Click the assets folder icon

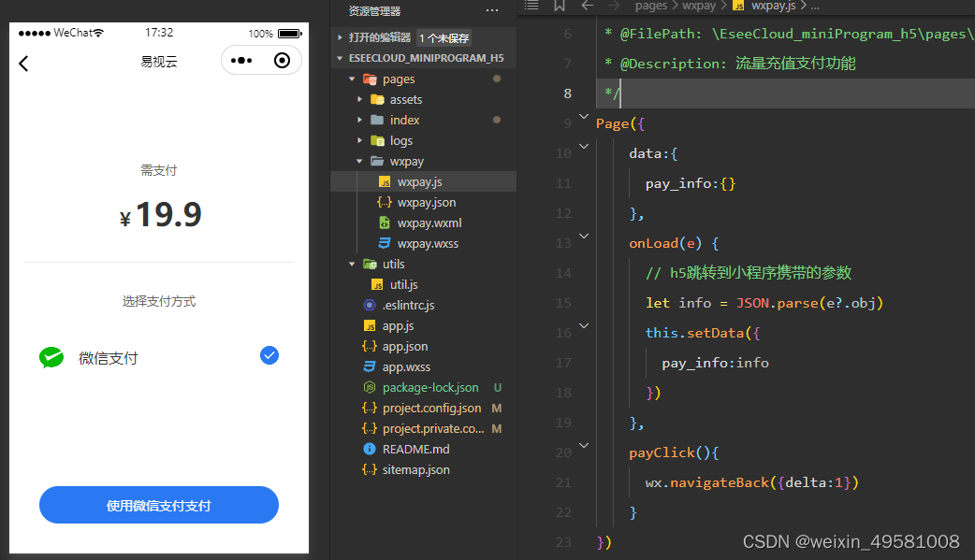pyautogui.click(x=377, y=99)
